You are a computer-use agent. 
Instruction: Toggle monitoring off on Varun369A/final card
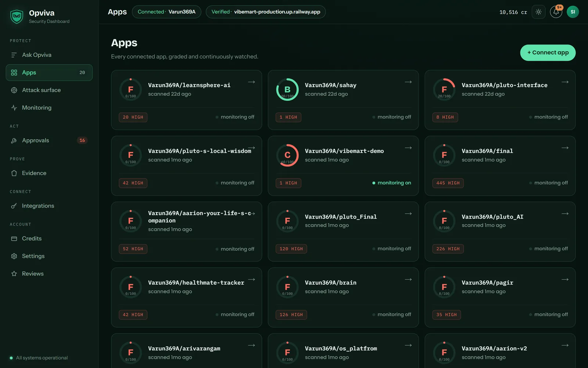549,183
